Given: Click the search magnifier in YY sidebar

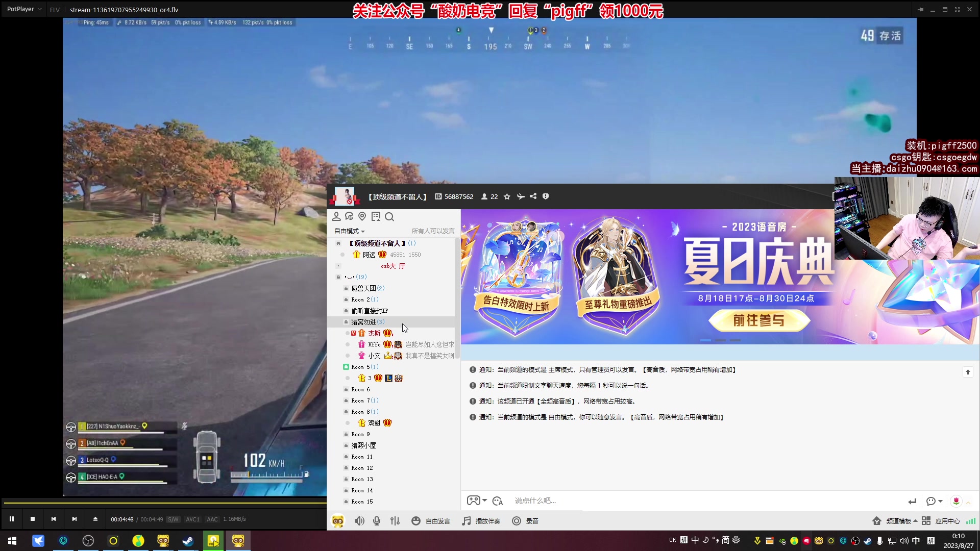Looking at the screenshot, I should click(x=389, y=217).
